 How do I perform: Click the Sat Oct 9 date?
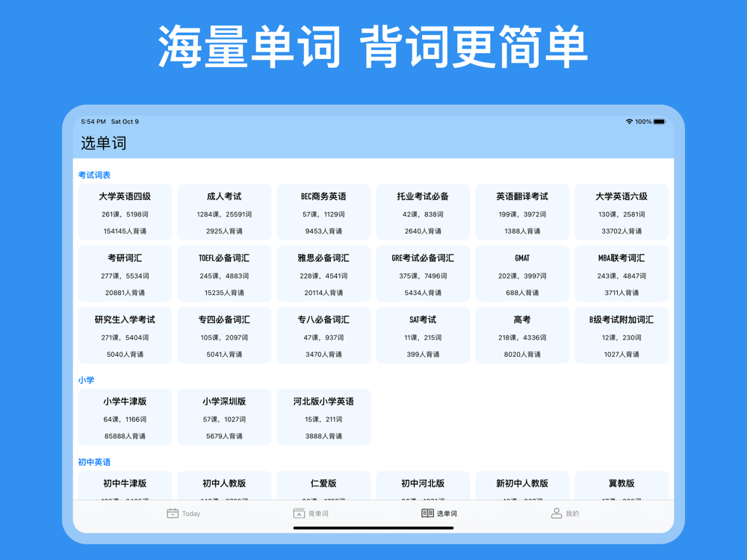[x=125, y=122]
